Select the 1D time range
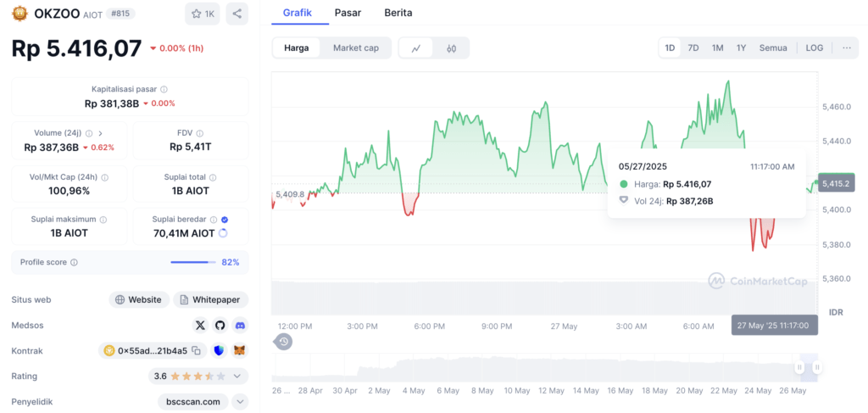 670,47
